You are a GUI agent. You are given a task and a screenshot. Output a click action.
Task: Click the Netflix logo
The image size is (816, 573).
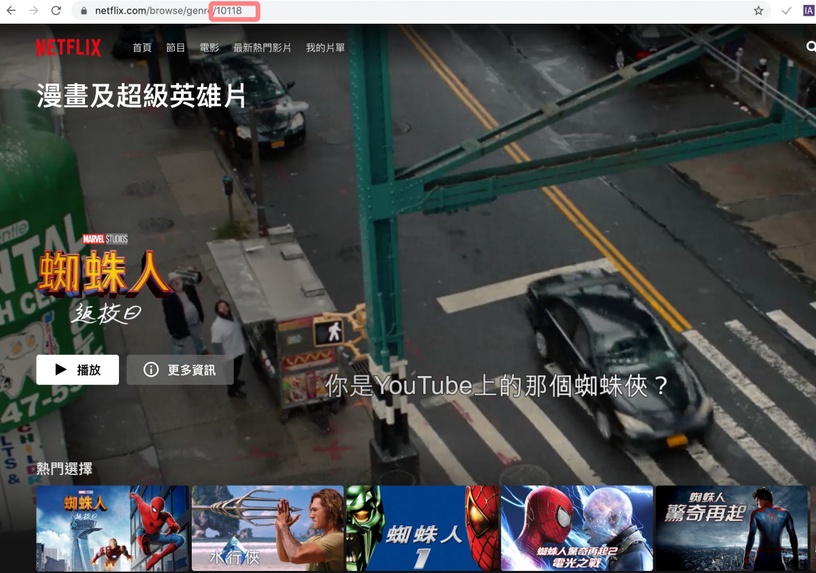pos(68,47)
